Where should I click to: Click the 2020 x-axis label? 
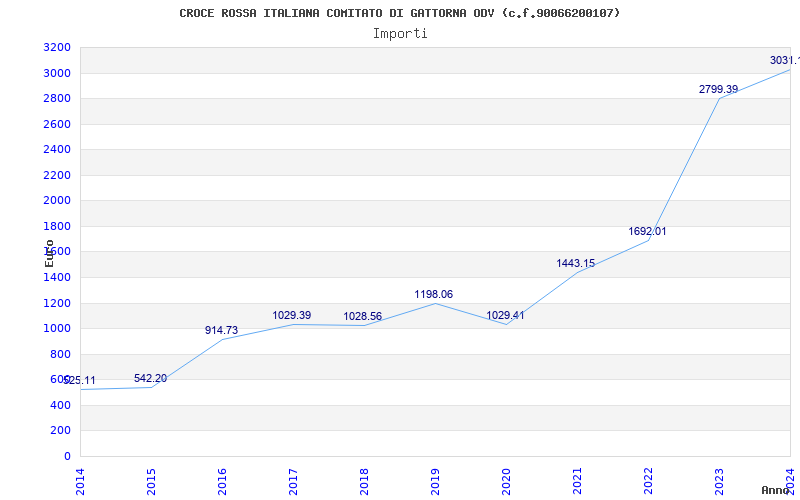point(506,482)
